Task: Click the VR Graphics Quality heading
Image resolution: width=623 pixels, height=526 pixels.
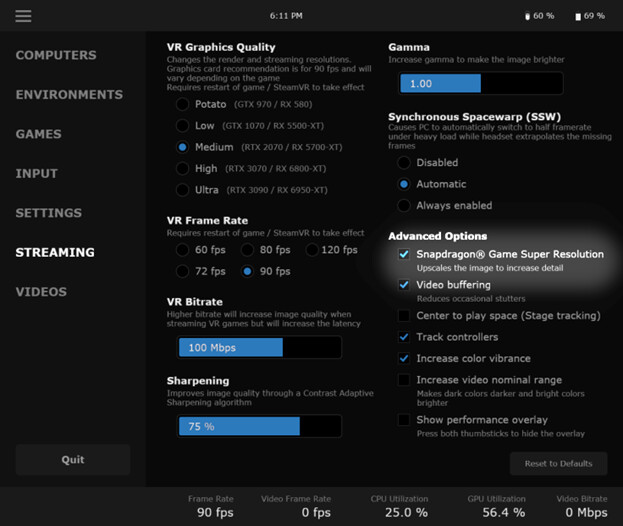Action: pos(221,47)
